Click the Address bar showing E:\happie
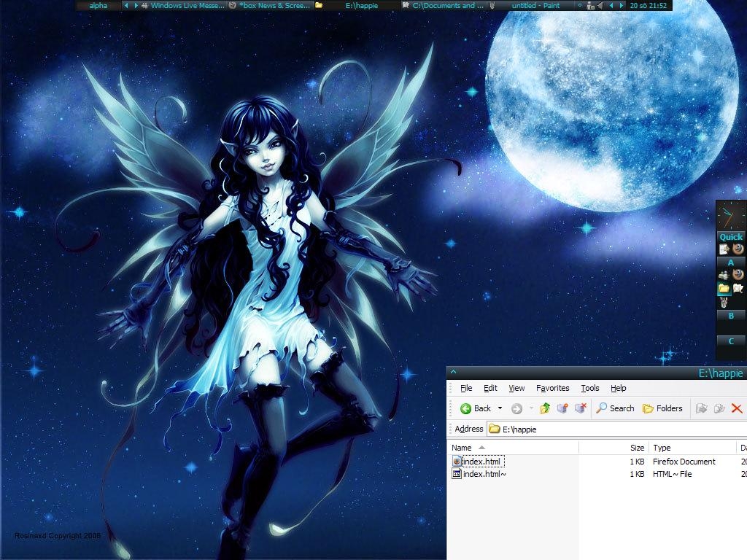The height and width of the screenshot is (560, 747). [x=617, y=429]
